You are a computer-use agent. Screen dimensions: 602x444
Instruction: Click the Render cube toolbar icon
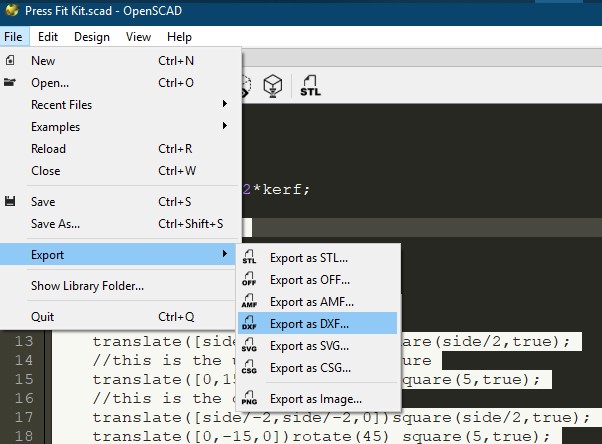(x=273, y=85)
